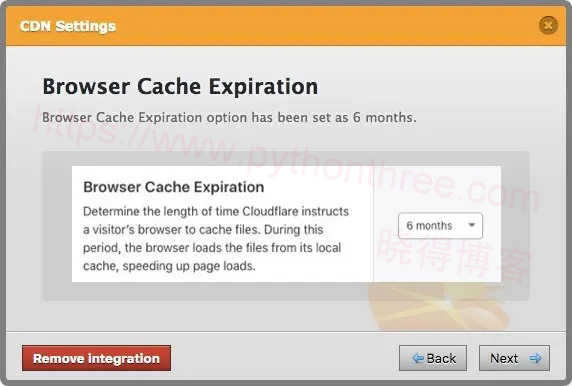Viewport: 572px width, 386px height.
Task: Click the blue right arrow icon on Next
Action: 535,359
